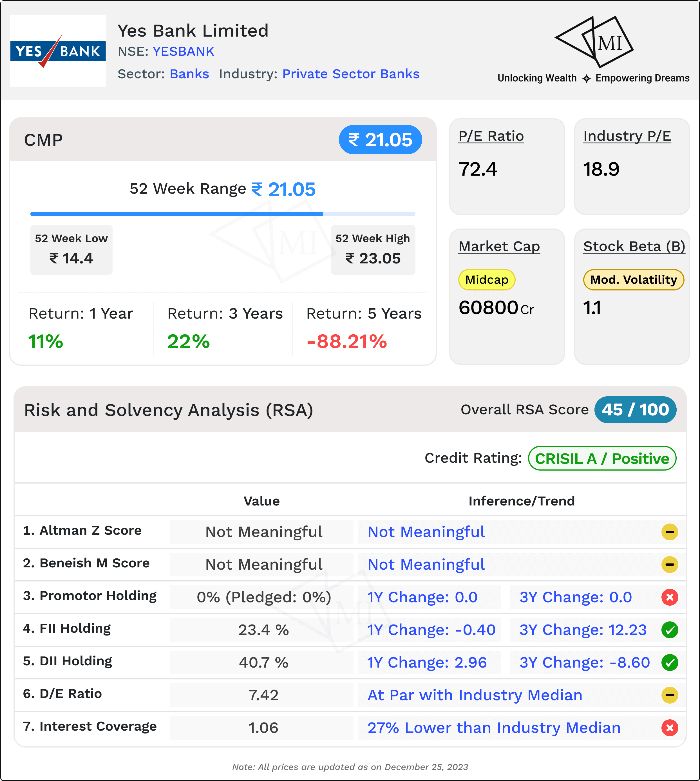Click the 52 week range progress bar

coord(223,214)
